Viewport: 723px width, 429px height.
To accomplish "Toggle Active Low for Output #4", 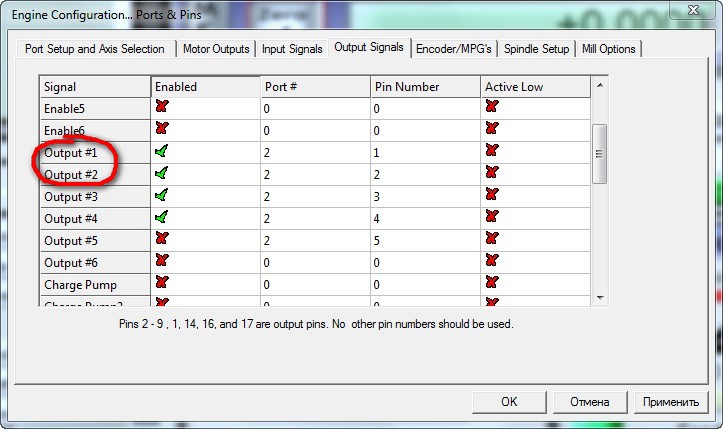I will (492, 216).
